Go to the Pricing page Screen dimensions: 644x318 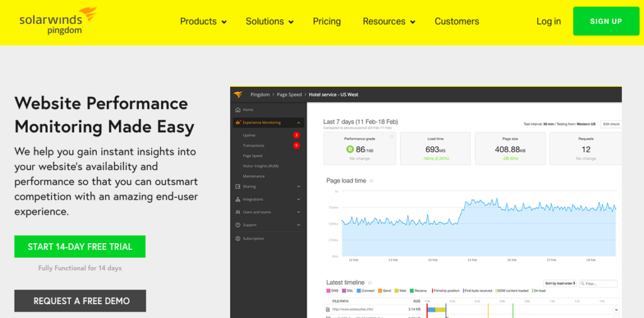327,21
